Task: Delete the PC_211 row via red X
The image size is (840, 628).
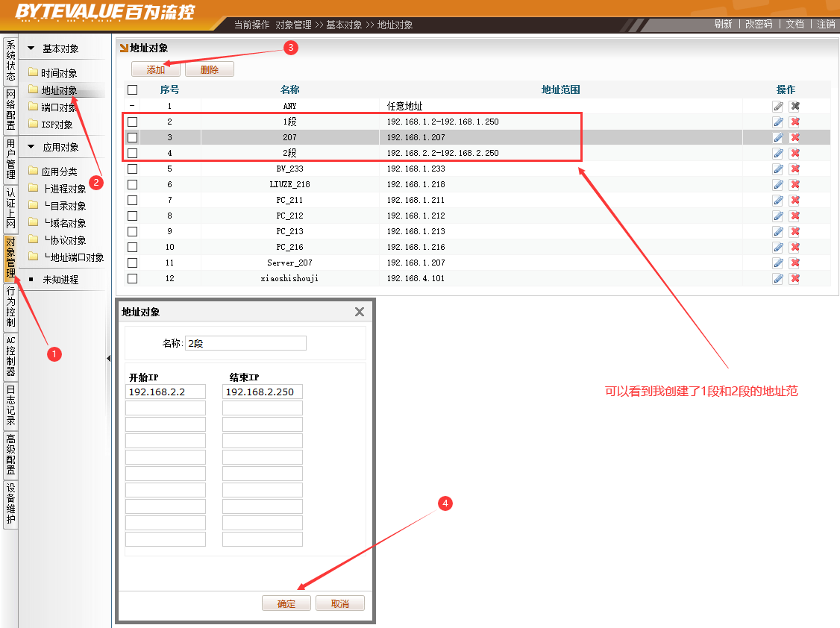Action: coord(794,200)
